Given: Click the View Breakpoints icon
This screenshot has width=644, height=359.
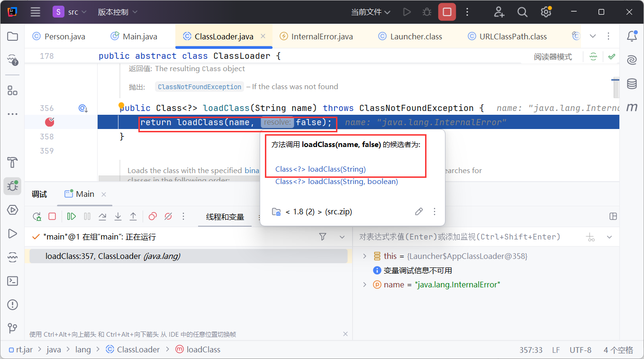Looking at the screenshot, I should 153,216.
